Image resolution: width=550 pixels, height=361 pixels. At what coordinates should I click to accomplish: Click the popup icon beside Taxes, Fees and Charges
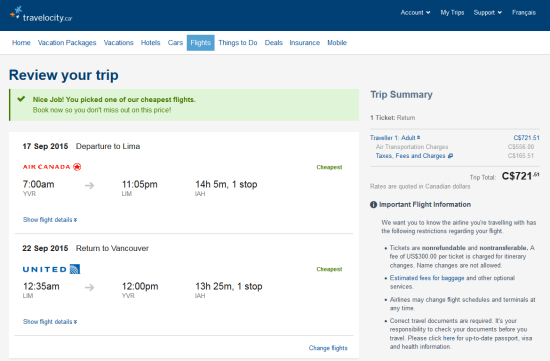450,156
